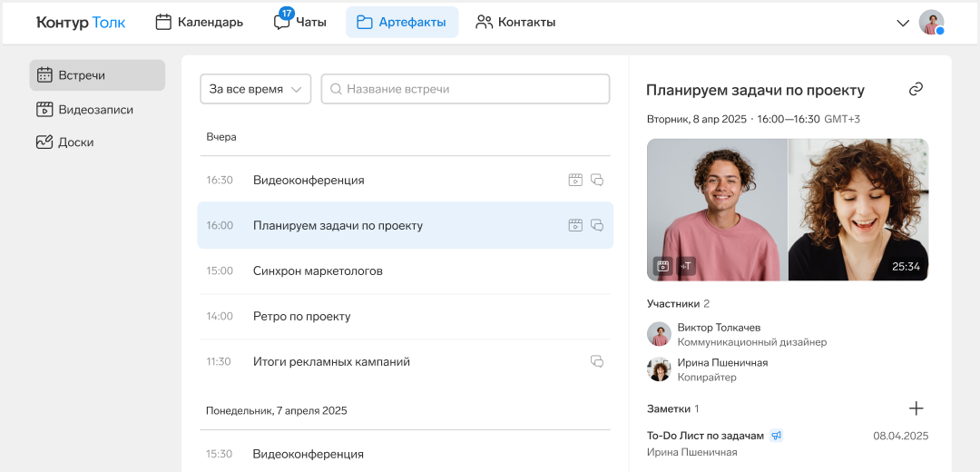The image size is (980, 472).
Task: Click the recording icon on the video thumbnail
Action: pyautogui.click(x=663, y=266)
